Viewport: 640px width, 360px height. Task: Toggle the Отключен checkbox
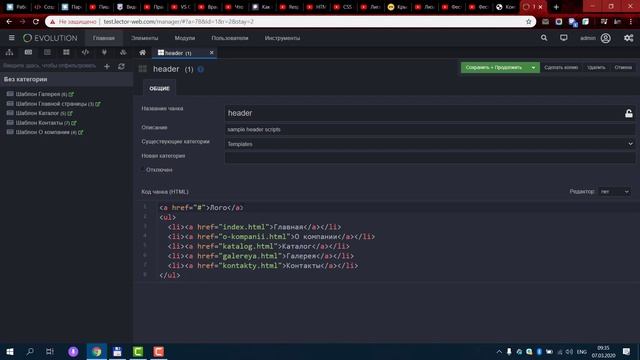coord(143,169)
